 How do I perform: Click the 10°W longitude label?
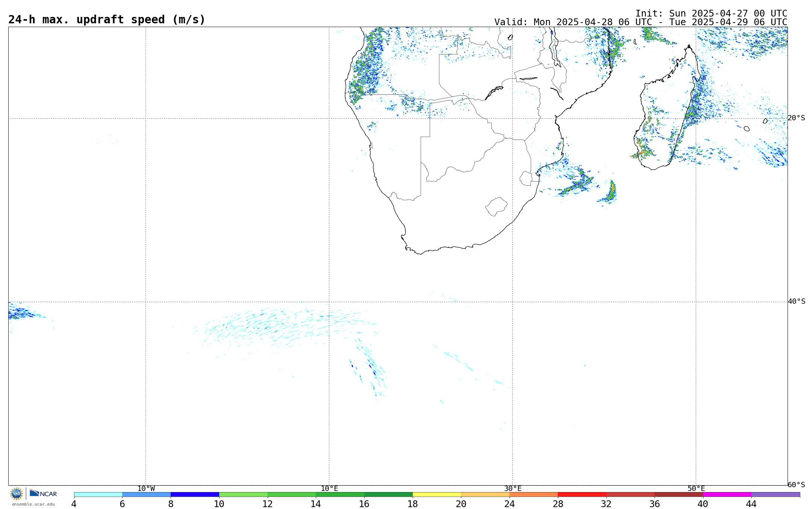[x=146, y=489]
